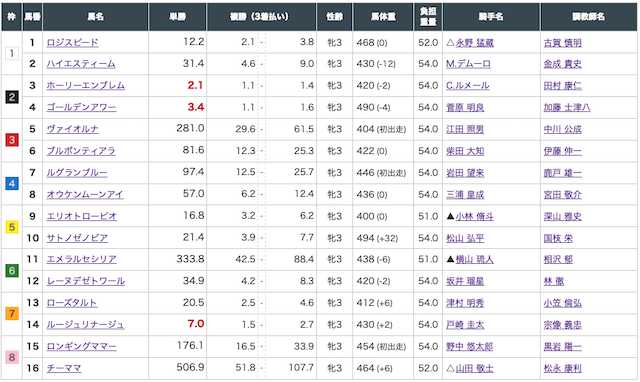640x382 pixels.
Task: Click the green frame 6 badge
Action: (x=11, y=270)
